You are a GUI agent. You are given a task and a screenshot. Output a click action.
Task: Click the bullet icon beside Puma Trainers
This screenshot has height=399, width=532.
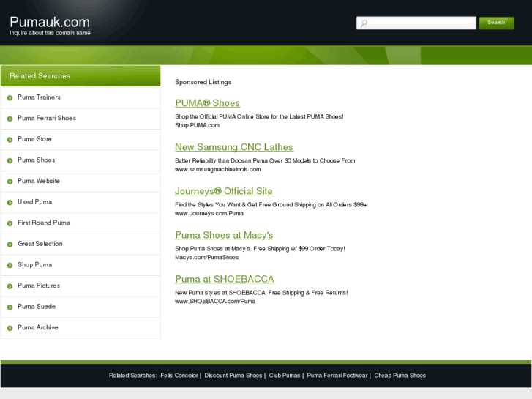[x=10, y=98]
